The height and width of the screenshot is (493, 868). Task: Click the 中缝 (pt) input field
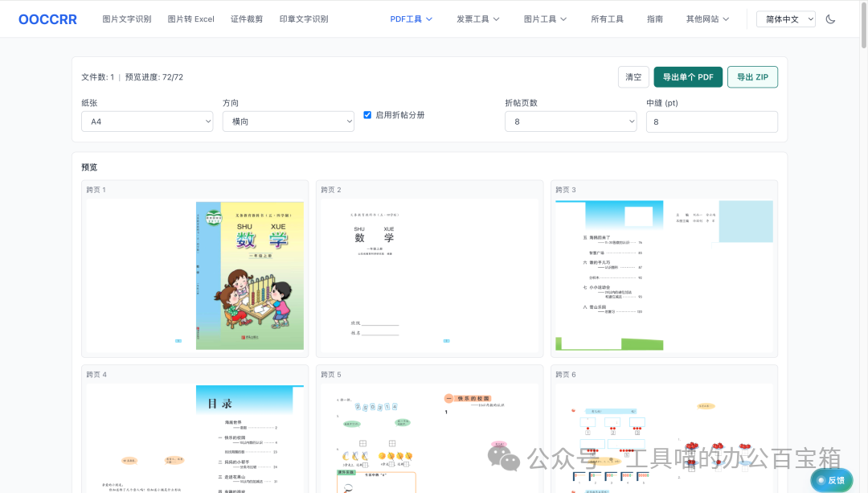tap(712, 121)
